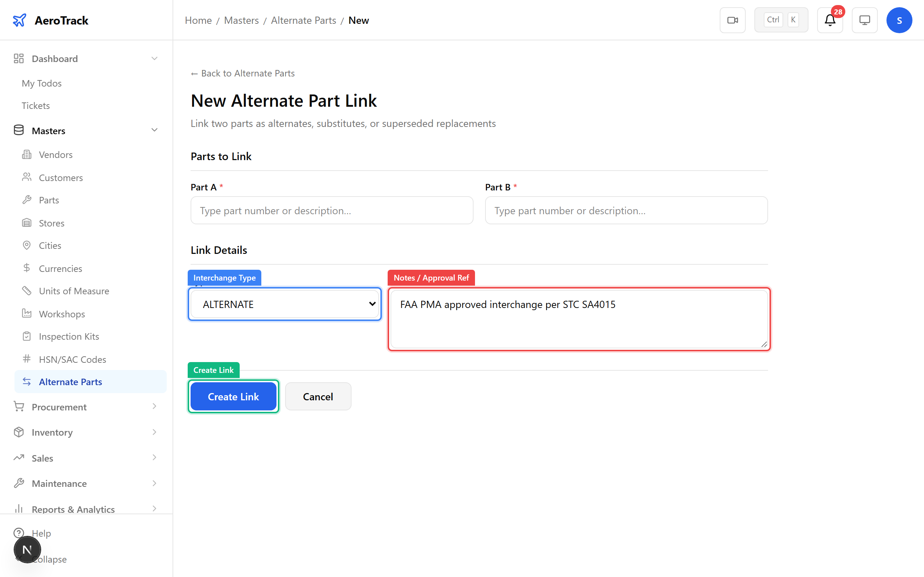Image resolution: width=924 pixels, height=577 pixels.
Task: Select the Currencies dollar icon
Action: [x=26, y=268]
